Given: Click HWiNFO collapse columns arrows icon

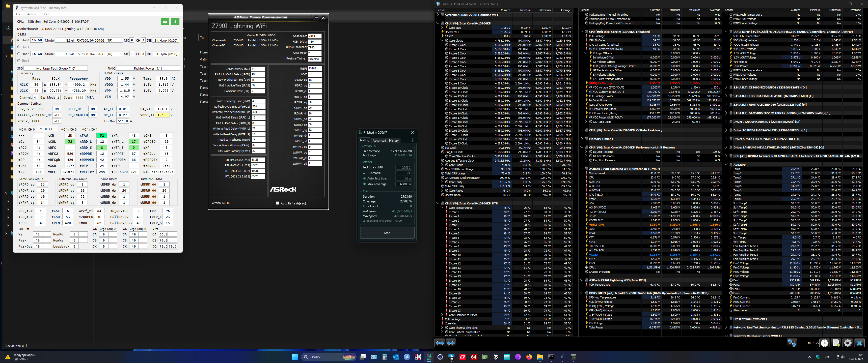Looking at the screenshot, I should point(451,343).
